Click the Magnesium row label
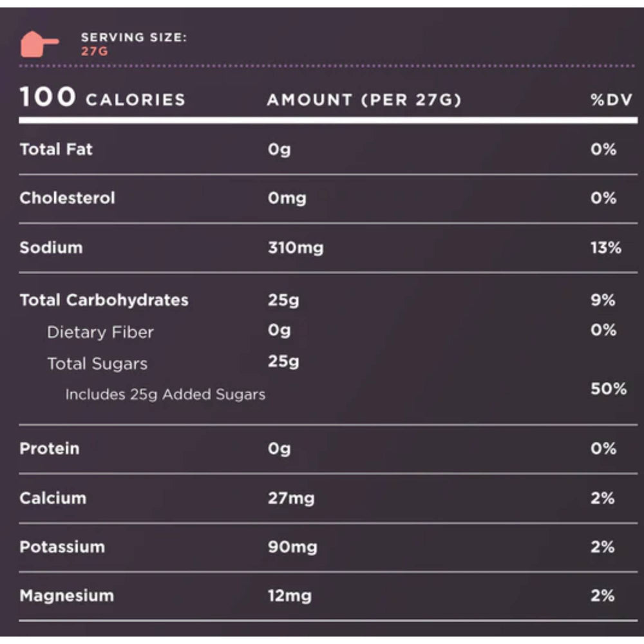The image size is (644, 644). (x=66, y=596)
